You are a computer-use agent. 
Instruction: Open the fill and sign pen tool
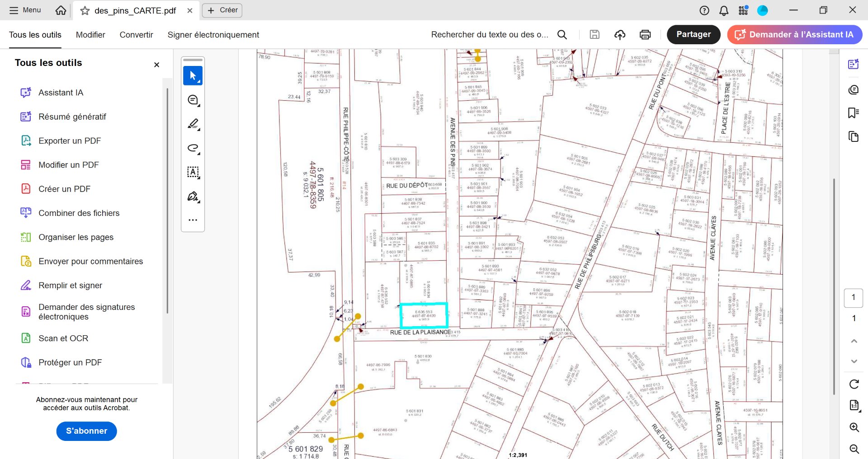(193, 197)
